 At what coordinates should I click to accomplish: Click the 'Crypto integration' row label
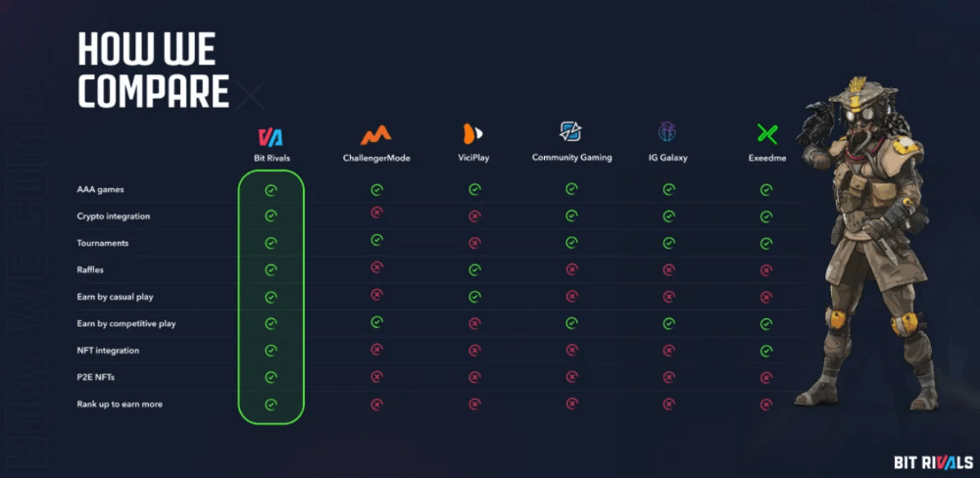pos(113,216)
